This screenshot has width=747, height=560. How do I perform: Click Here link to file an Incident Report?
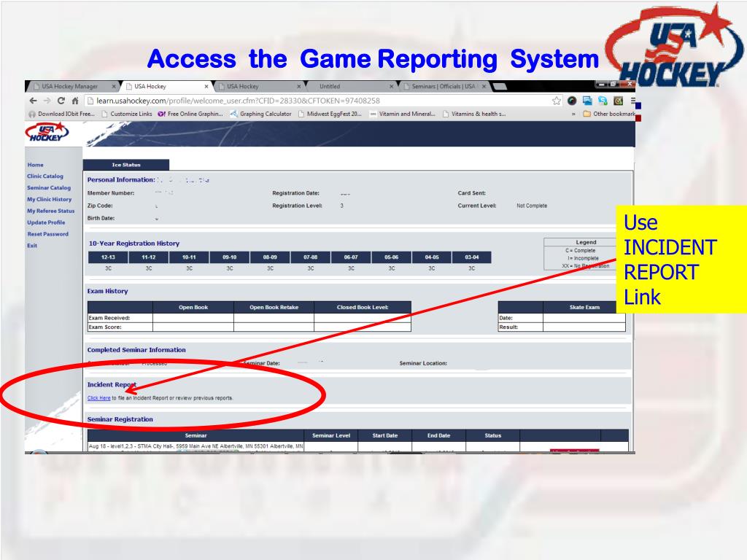click(x=99, y=398)
